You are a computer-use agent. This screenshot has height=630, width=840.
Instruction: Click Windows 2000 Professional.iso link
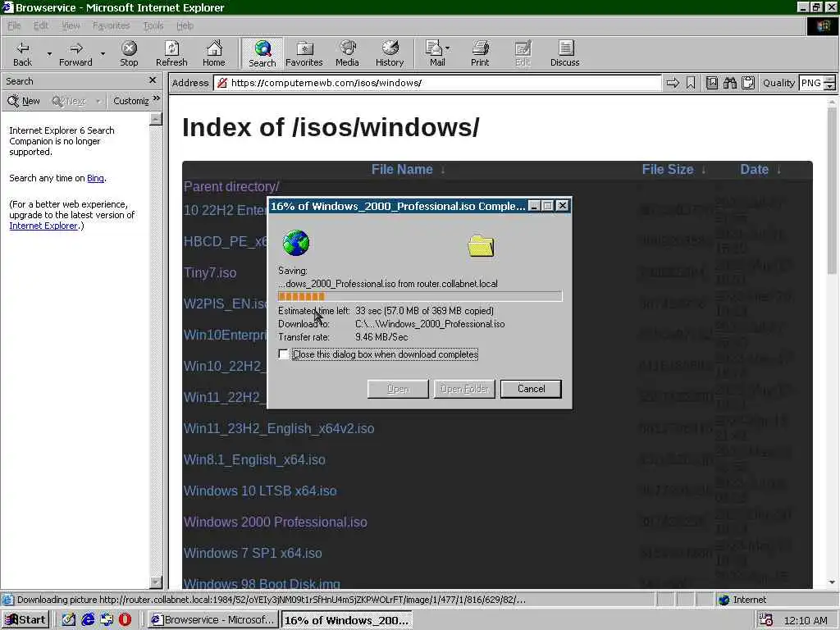(x=275, y=522)
